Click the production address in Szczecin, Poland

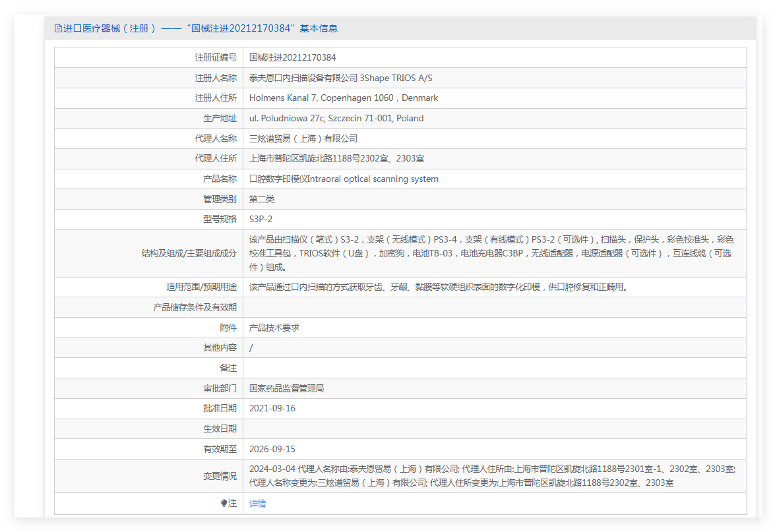[336, 118]
